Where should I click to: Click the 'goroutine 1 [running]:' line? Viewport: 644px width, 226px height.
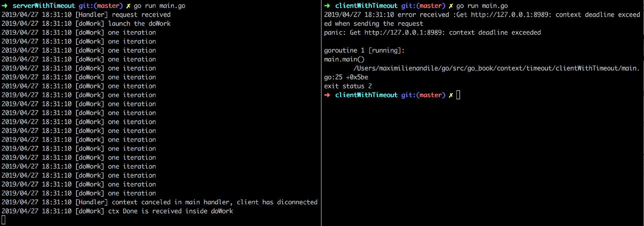(x=364, y=50)
